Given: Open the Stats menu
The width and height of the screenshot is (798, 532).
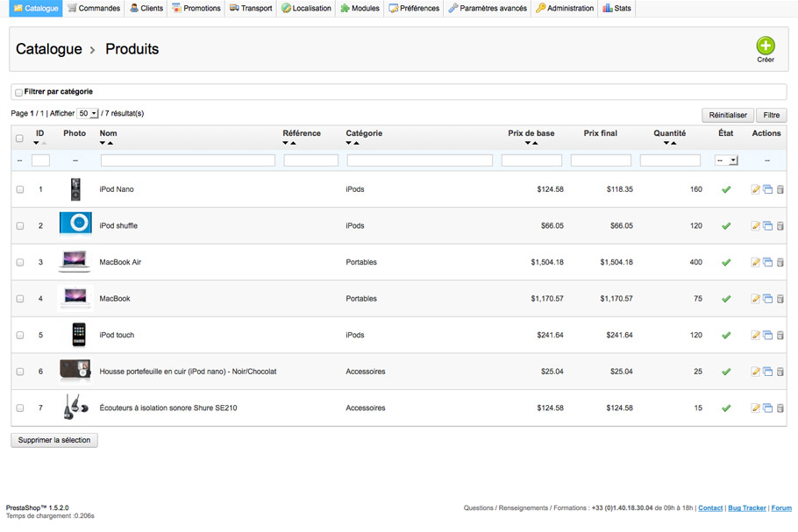Looking at the screenshot, I should pos(616,8).
